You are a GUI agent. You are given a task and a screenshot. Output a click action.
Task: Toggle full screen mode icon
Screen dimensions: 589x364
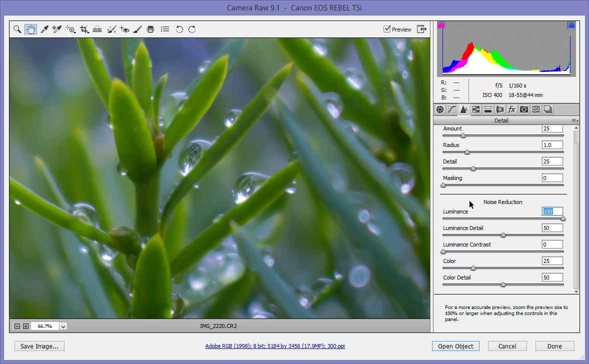click(421, 29)
